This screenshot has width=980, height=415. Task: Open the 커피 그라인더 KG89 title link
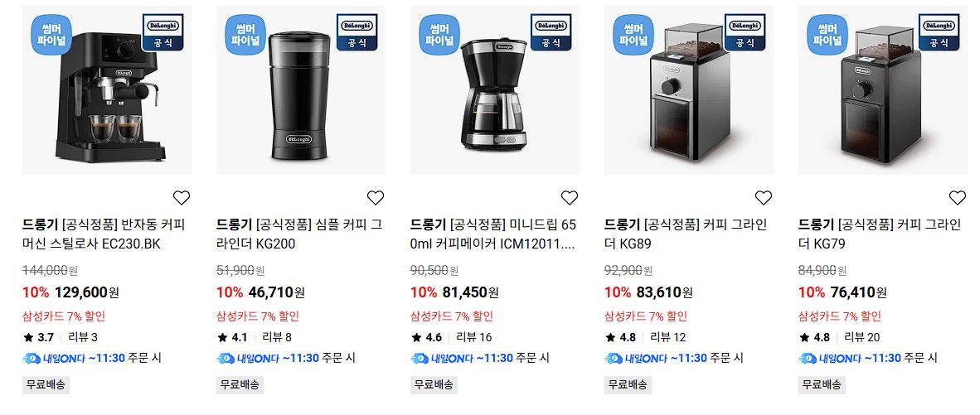(x=686, y=234)
